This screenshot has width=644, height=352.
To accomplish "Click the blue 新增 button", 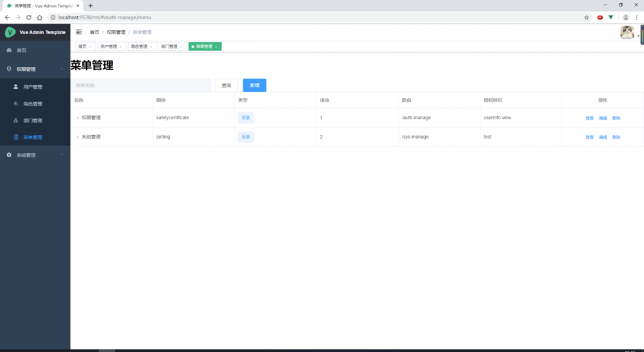I will tap(254, 85).
